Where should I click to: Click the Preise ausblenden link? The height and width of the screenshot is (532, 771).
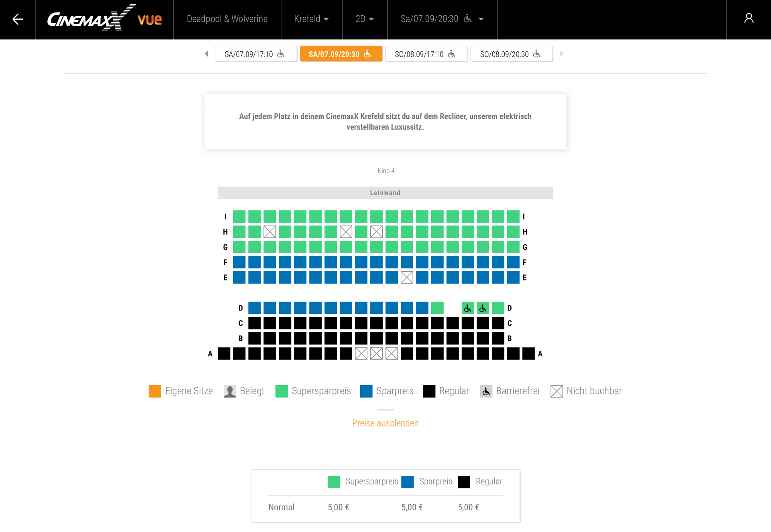pos(385,423)
